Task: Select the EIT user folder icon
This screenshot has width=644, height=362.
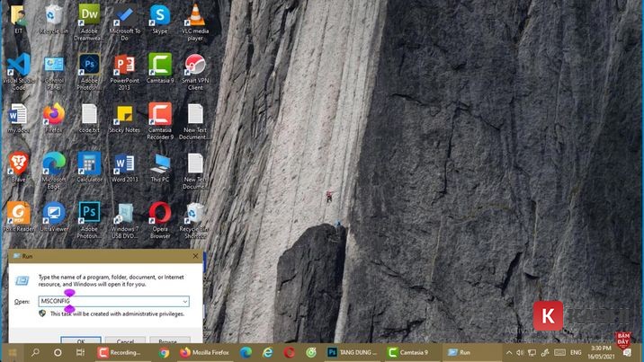Action: click(x=19, y=19)
